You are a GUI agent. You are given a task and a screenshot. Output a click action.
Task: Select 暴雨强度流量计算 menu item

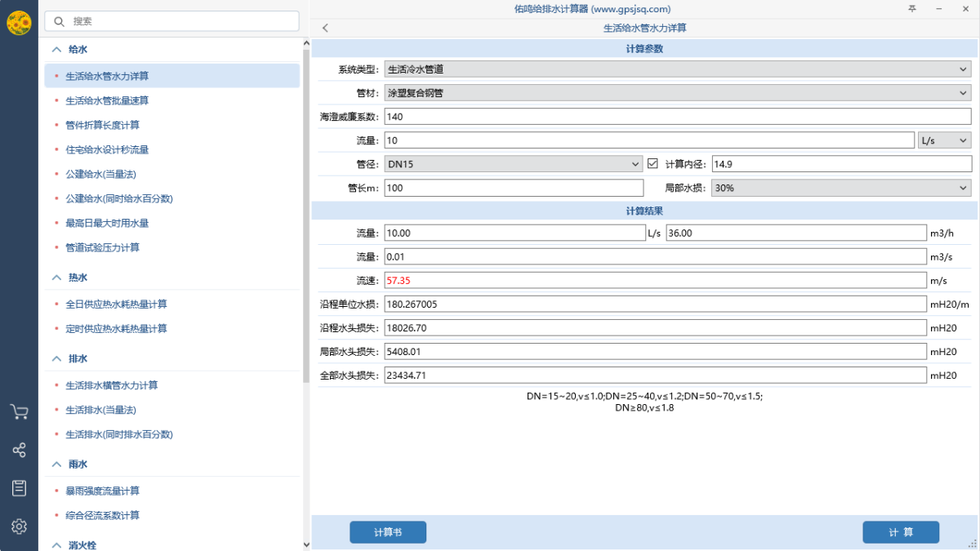(x=102, y=491)
